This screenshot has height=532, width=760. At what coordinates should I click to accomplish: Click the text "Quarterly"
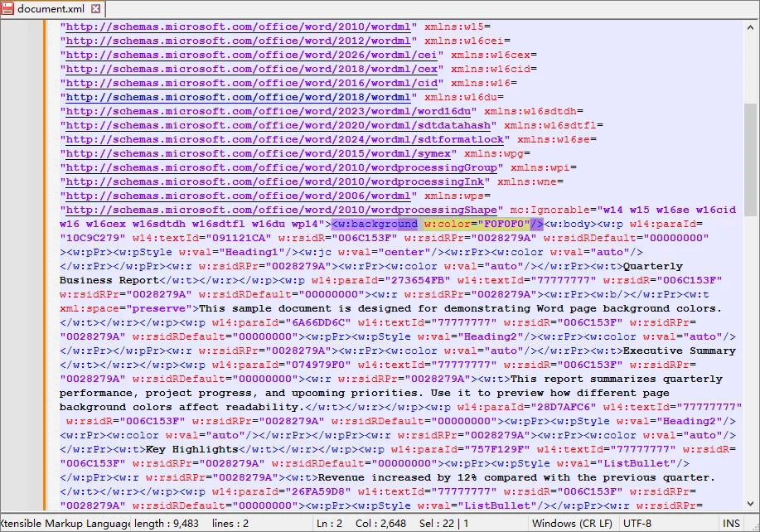click(653, 265)
